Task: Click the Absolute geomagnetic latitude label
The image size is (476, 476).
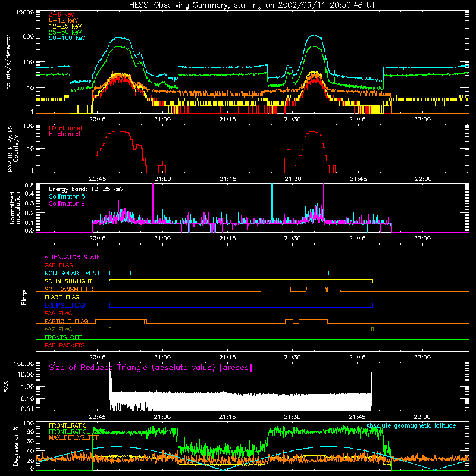Action: click(411, 425)
